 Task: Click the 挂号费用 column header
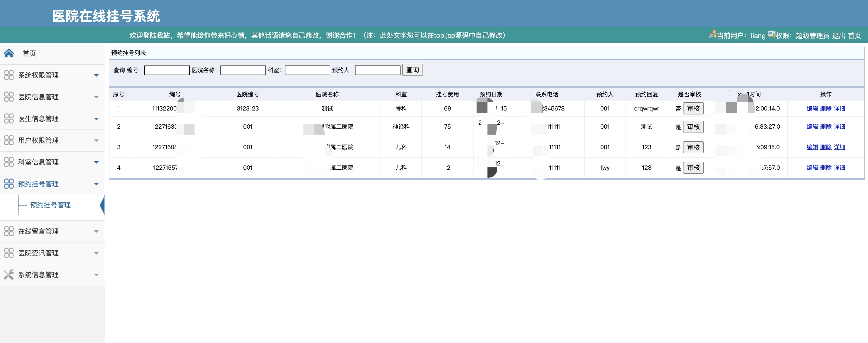pyautogui.click(x=447, y=94)
